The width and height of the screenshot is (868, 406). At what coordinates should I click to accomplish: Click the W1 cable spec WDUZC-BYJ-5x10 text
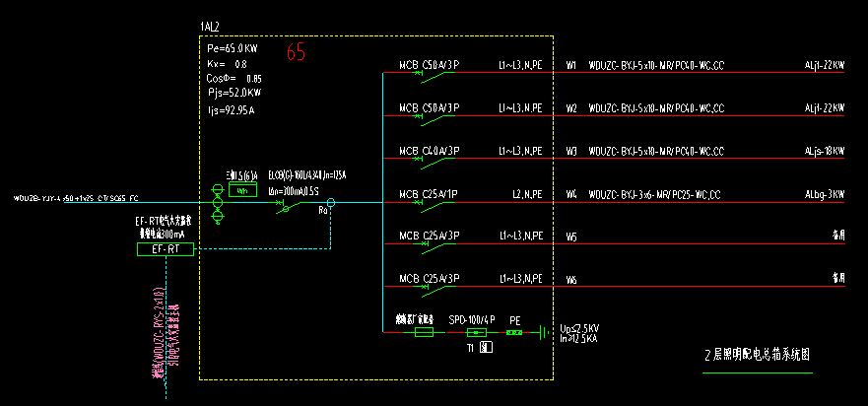(656, 65)
